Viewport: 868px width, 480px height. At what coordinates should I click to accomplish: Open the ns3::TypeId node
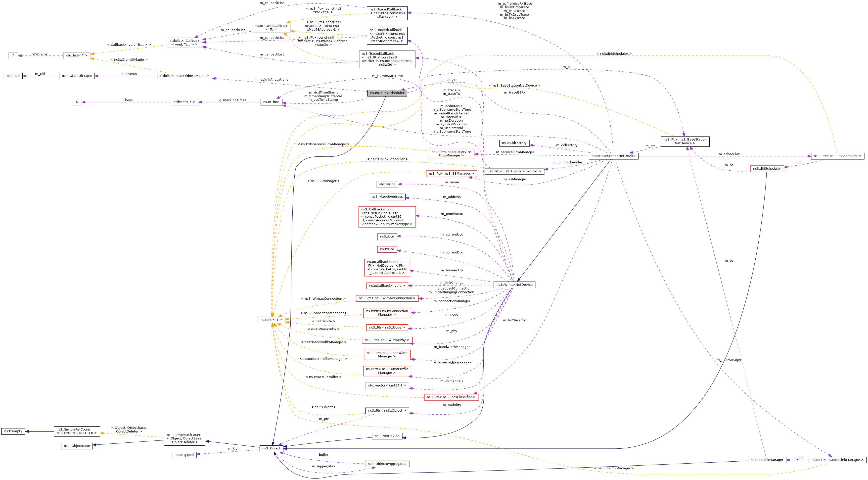click(x=184, y=455)
